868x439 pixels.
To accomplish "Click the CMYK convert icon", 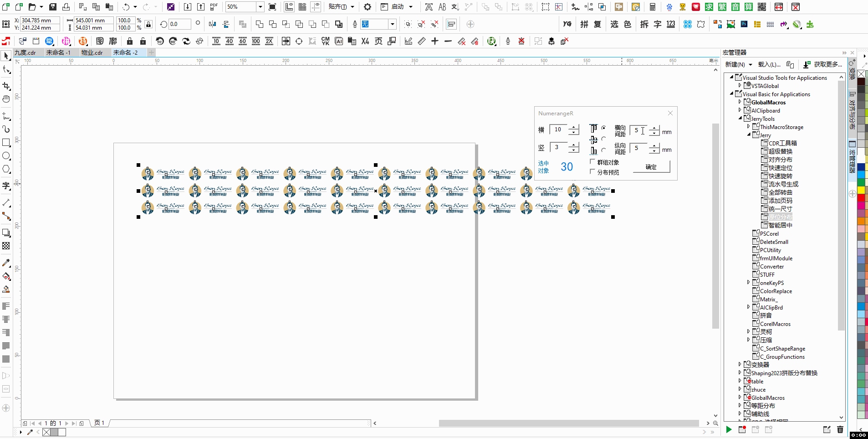I will pyautogui.click(x=325, y=41).
